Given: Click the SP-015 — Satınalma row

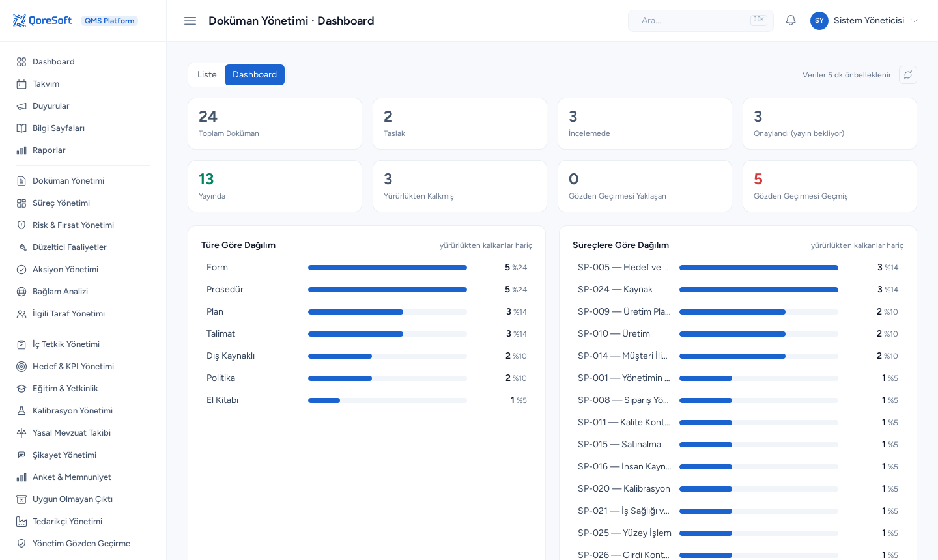Looking at the screenshot, I should [x=738, y=445].
